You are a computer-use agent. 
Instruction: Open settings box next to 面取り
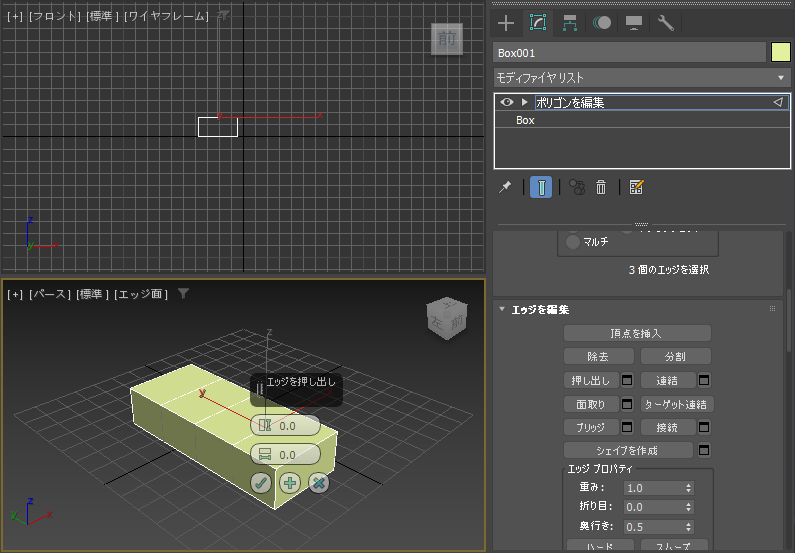pyautogui.click(x=627, y=404)
